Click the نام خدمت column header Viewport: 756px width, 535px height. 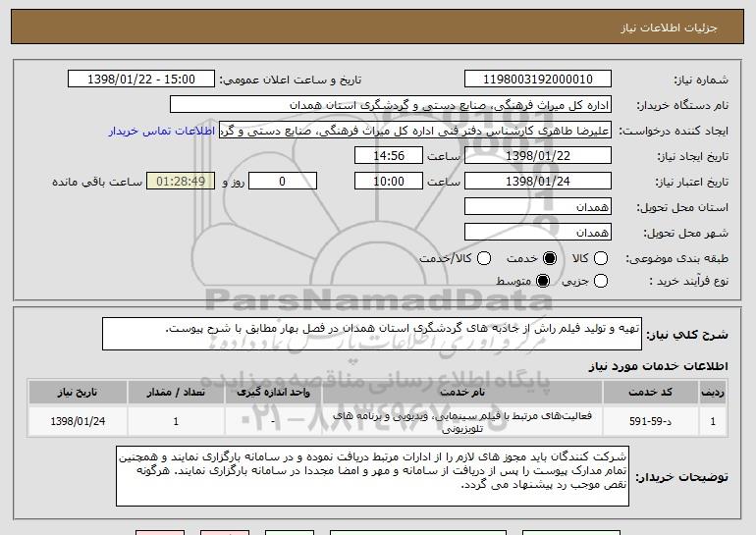pos(461,393)
